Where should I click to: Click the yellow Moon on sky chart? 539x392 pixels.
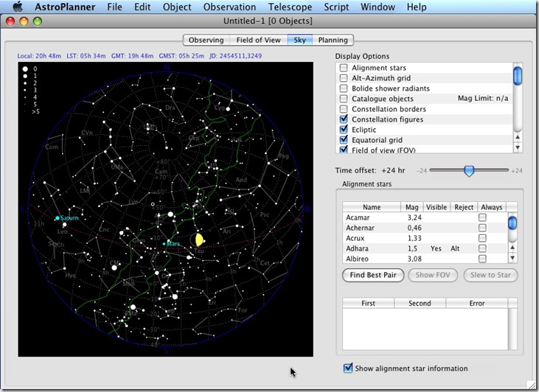(x=198, y=239)
